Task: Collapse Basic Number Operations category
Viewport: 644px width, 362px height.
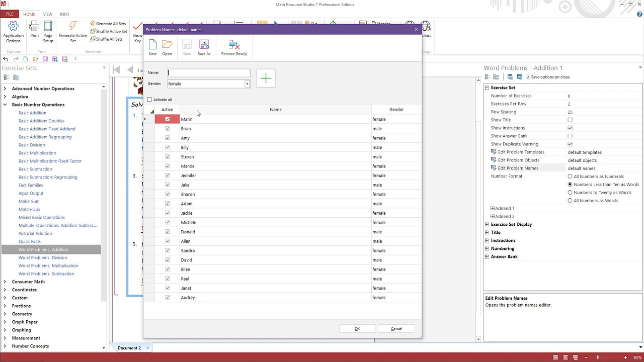Action: pos(5,105)
